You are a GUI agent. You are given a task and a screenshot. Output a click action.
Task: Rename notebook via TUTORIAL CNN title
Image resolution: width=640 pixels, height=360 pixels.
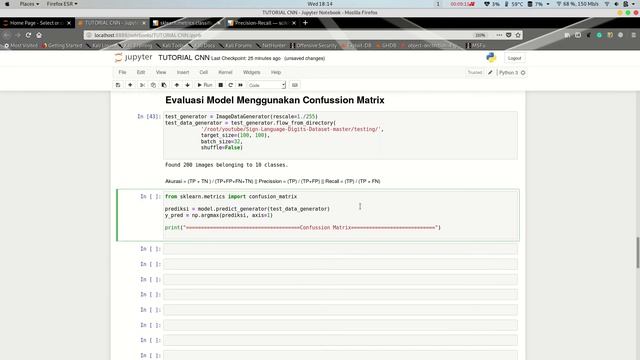point(184,58)
